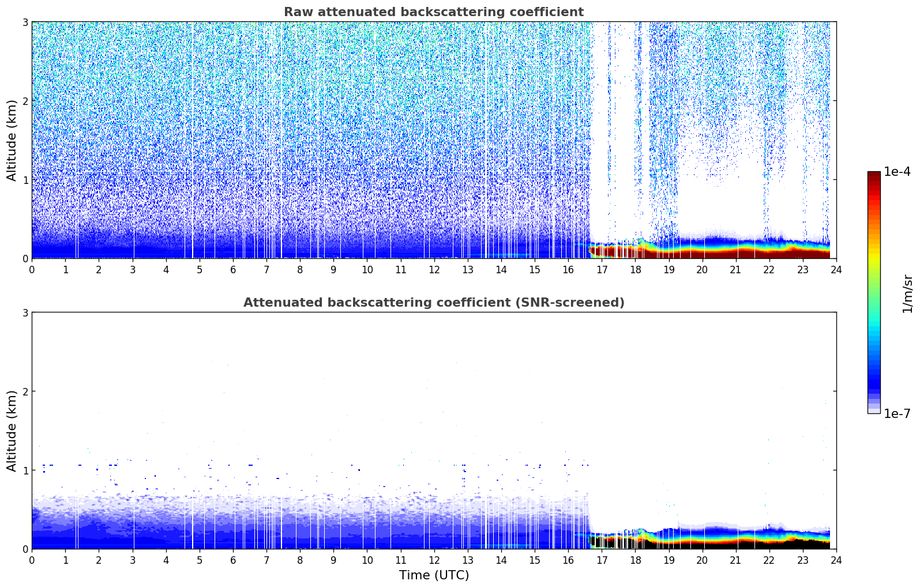Click the "Attenuated backscattering coefficient (SNR-screened)" title

(x=433, y=303)
